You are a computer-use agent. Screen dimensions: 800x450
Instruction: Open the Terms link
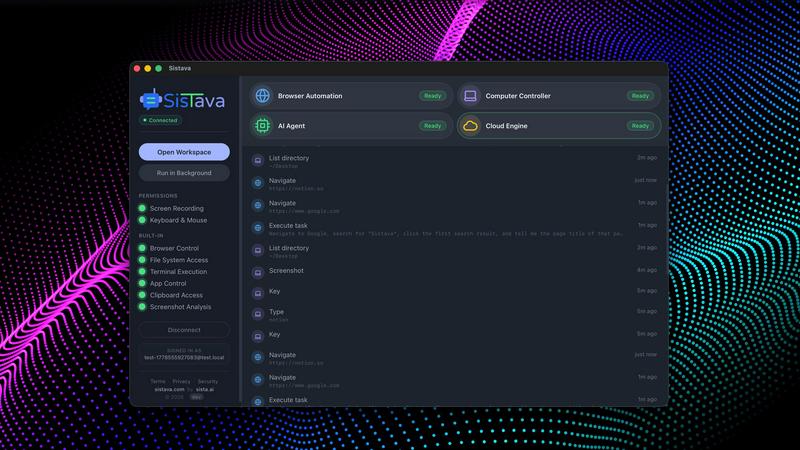(x=158, y=381)
